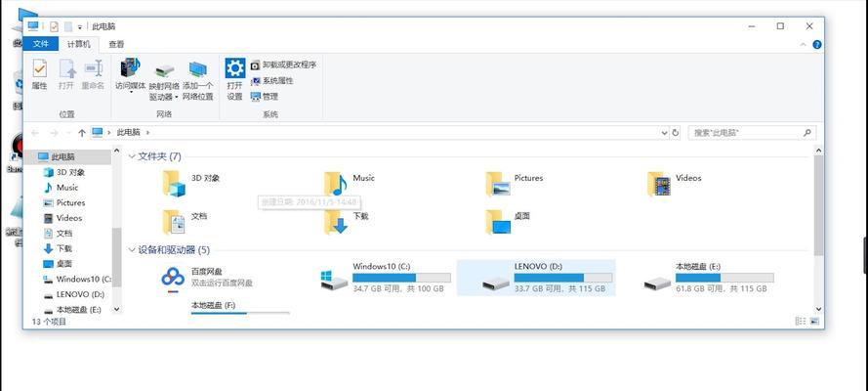Select 此电脑 in the navigation pane
Screen dimensions: 868x391
click(67, 156)
